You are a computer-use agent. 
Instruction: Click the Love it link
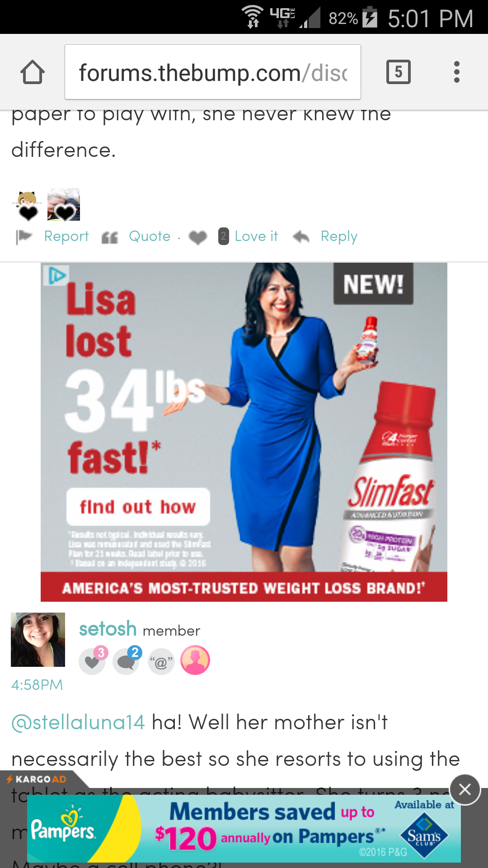pyautogui.click(x=256, y=236)
